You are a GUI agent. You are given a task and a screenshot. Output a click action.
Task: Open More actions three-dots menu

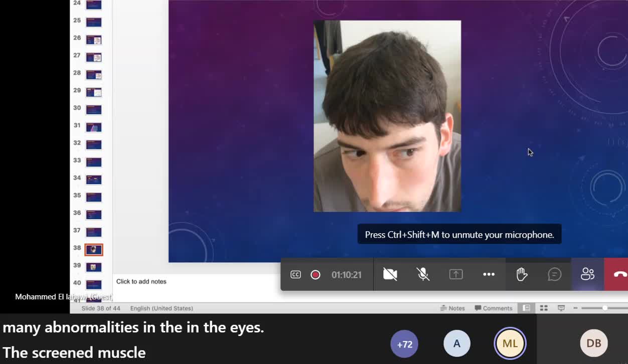489,274
